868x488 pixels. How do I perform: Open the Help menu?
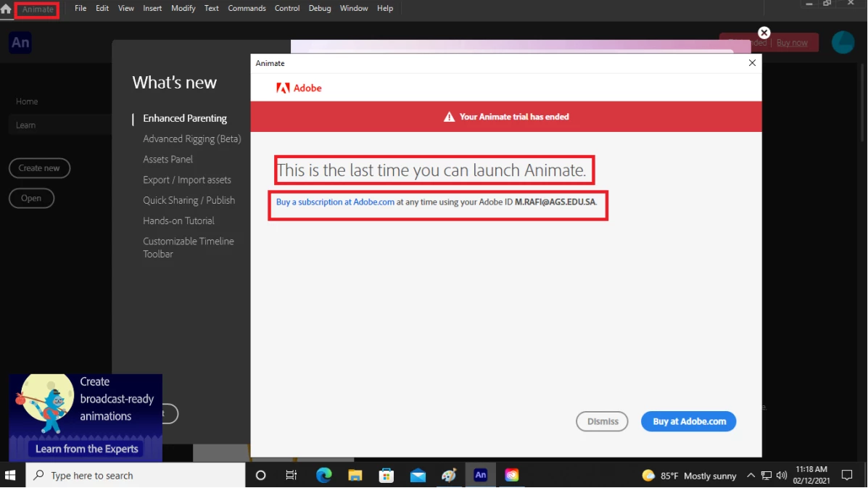pos(385,8)
